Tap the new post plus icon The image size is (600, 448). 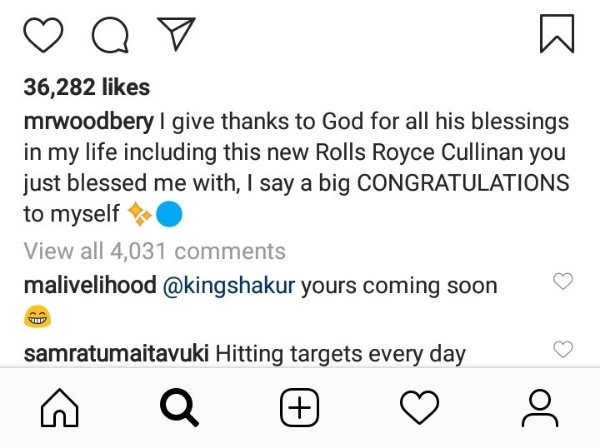(300, 408)
